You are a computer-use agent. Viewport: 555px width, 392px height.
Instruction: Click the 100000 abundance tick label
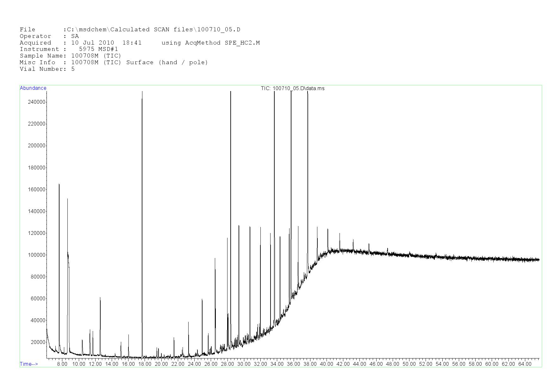[37, 255]
